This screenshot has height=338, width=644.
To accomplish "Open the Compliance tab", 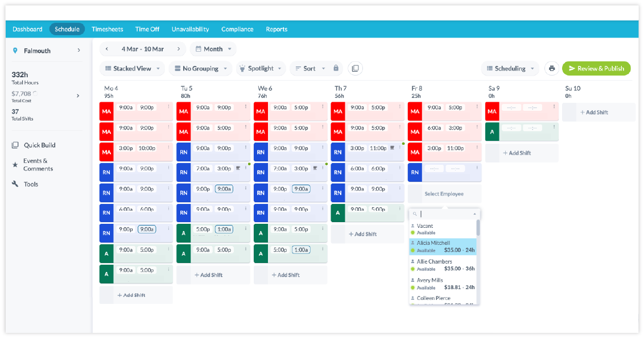I will (x=237, y=29).
